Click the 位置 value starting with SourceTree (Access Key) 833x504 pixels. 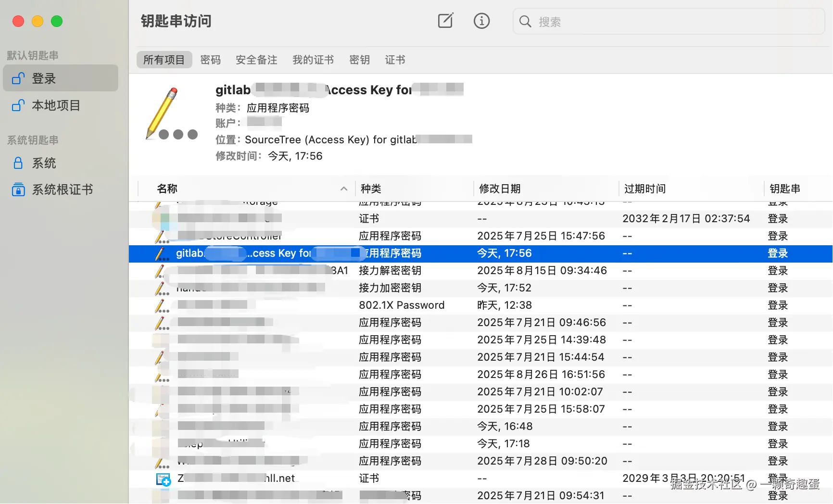click(x=358, y=139)
